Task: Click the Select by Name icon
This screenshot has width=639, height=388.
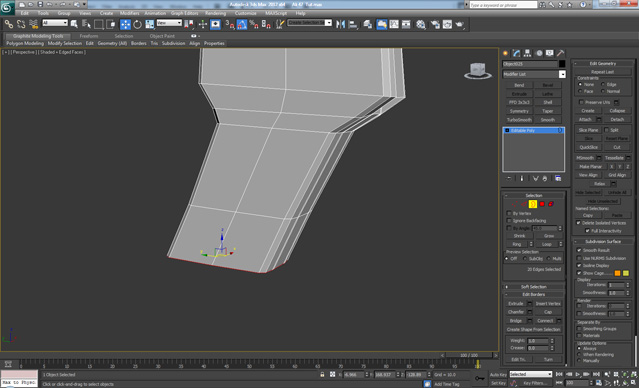Action: tap(86, 24)
